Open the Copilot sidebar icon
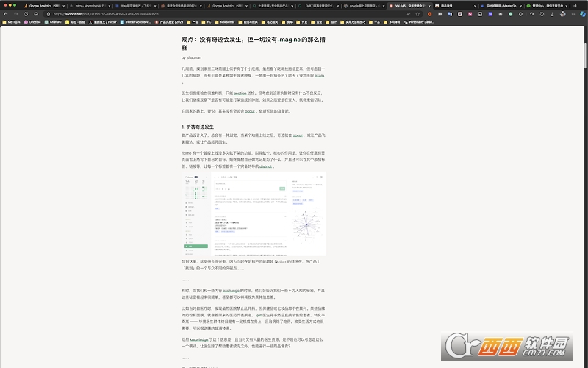 coord(583,14)
